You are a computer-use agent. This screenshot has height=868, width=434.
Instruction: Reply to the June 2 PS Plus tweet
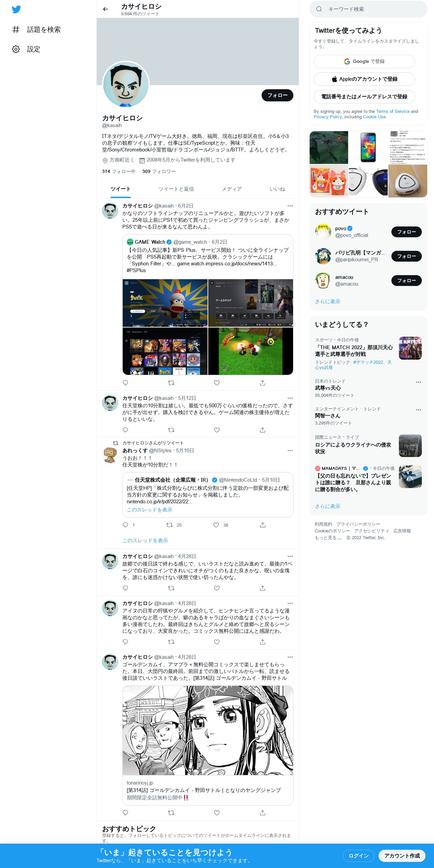point(125,383)
